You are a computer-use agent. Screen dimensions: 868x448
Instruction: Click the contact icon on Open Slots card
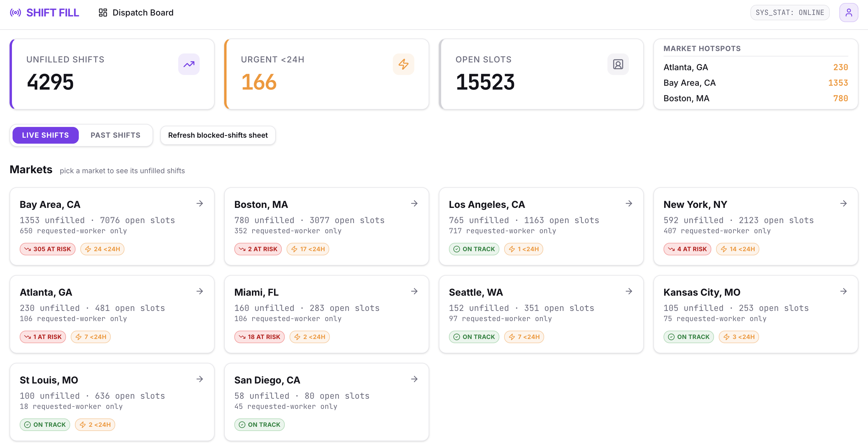point(618,64)
